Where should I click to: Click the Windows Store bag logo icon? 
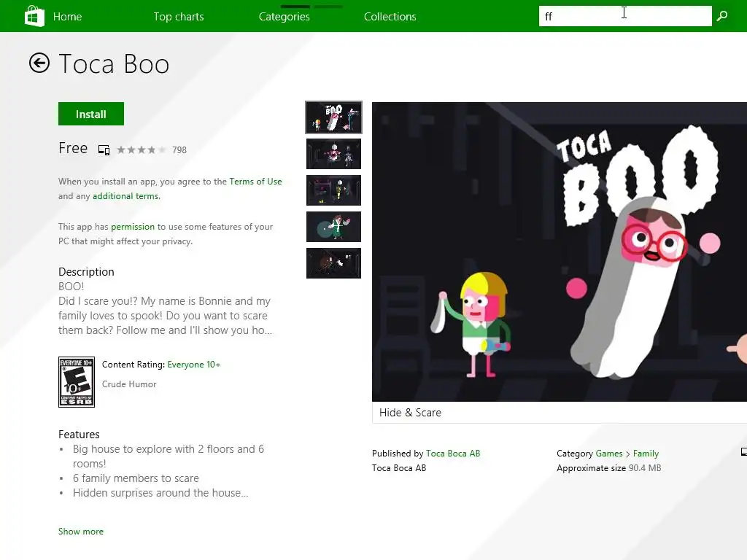[34, 16]
